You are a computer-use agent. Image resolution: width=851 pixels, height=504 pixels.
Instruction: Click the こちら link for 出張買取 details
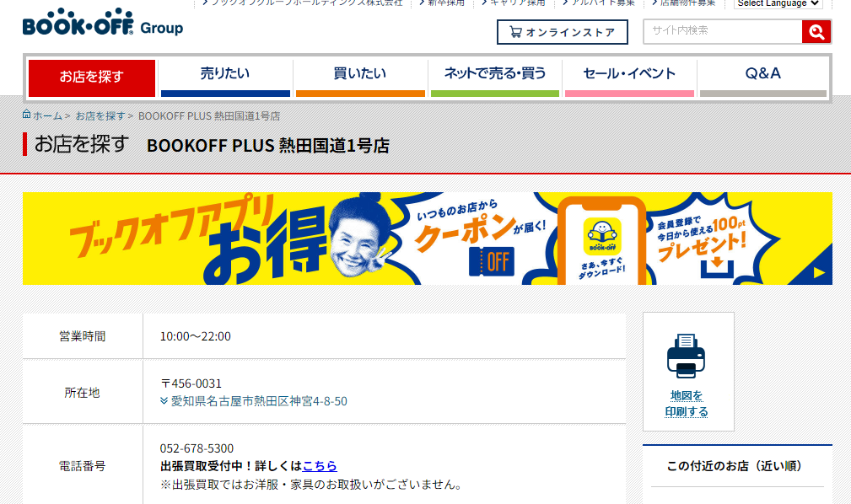click(x=320, y=466)
